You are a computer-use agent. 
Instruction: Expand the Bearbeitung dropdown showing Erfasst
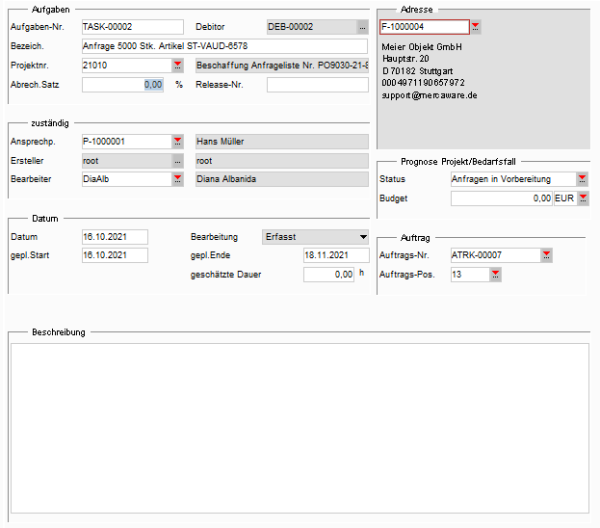point(361,237)
